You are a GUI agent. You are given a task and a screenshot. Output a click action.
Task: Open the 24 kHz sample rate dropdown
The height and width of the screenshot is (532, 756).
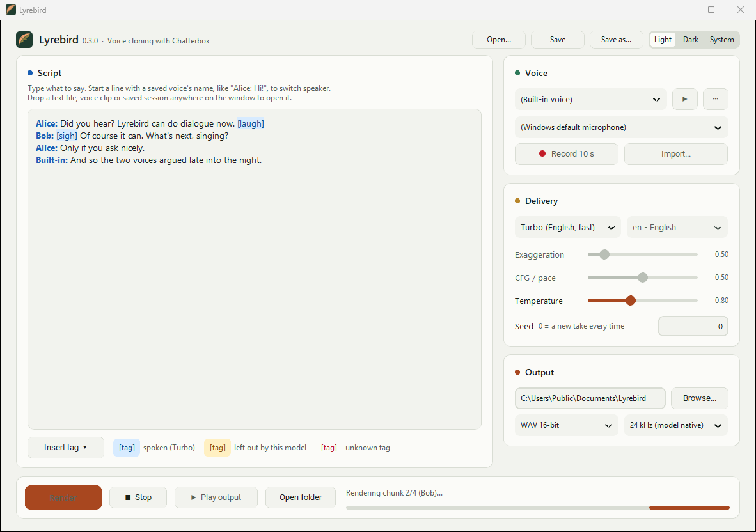[676, 425]
